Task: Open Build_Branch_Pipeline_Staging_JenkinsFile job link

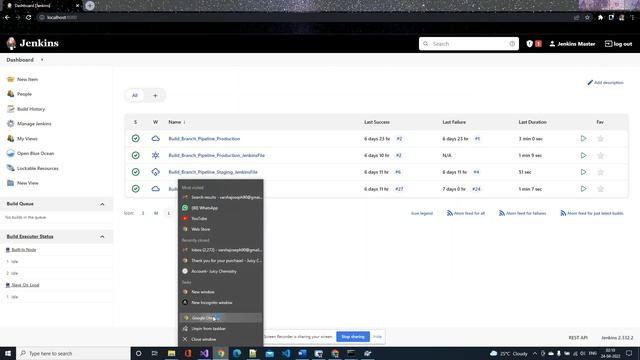Action: (213, 172)
